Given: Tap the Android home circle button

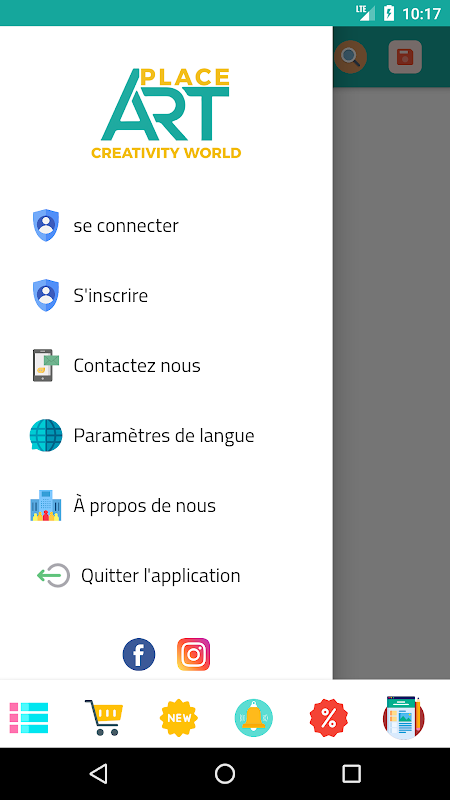Looking at the screenshot, I should pyautogui.click(x=225, y=773).
